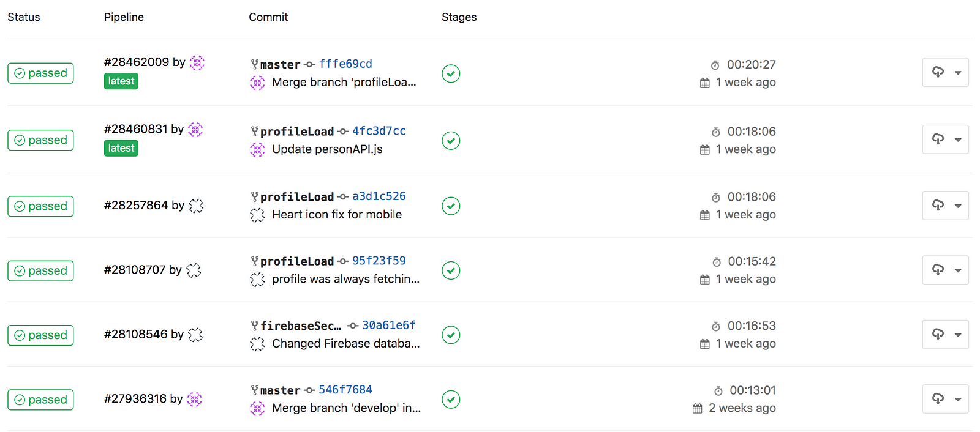The image size is (980, 432).
Task: Click the stage check icon for pipeline #28108707
Action: 451,270
